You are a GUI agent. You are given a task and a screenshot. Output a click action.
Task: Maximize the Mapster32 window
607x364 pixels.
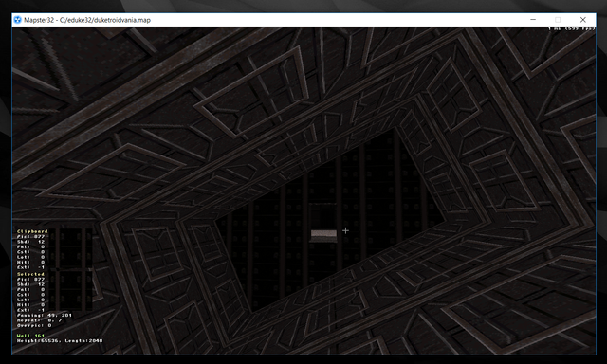(558, 20)
